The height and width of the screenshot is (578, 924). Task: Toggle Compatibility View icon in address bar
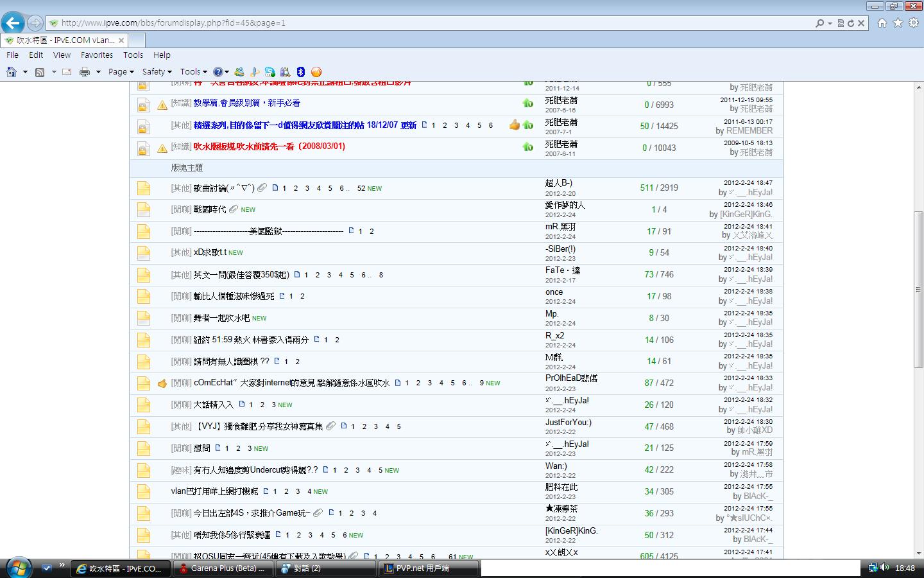point(841,23)
